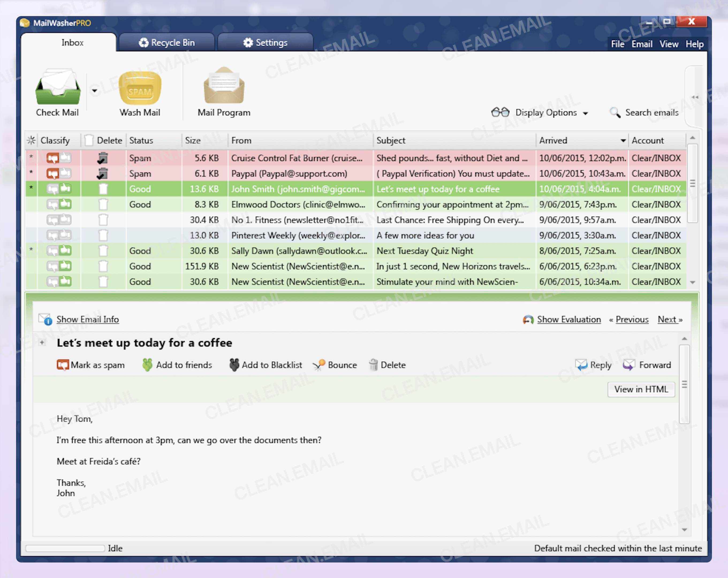Switch to the Recycle Bin tab

pos(167,43)
